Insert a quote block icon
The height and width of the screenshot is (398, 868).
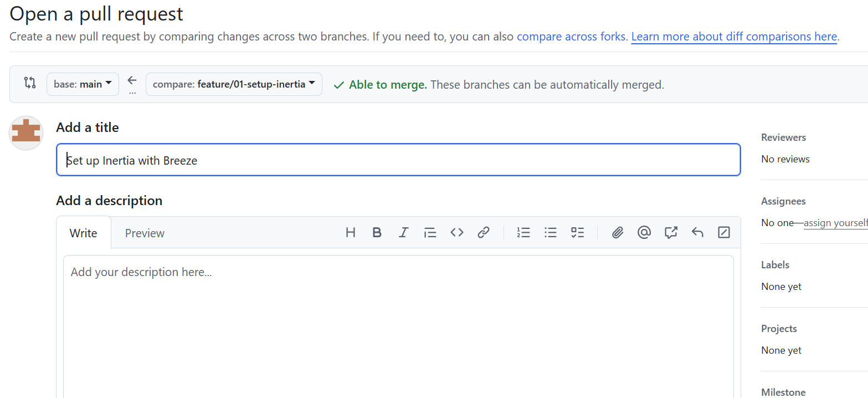[x=430, y=233]
